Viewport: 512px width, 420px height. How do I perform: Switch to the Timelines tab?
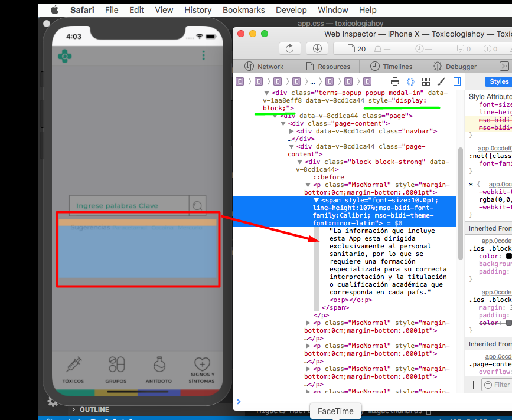coord(391,66)
